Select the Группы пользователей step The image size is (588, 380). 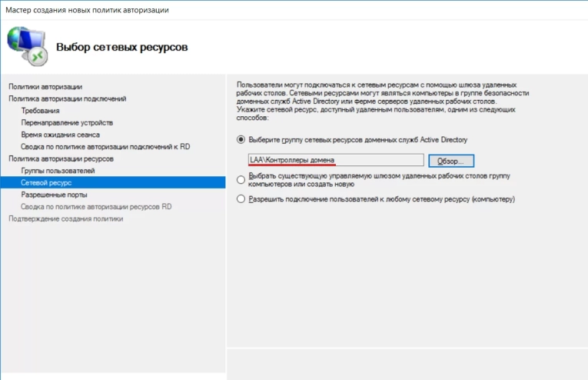[x=58, y=171]
